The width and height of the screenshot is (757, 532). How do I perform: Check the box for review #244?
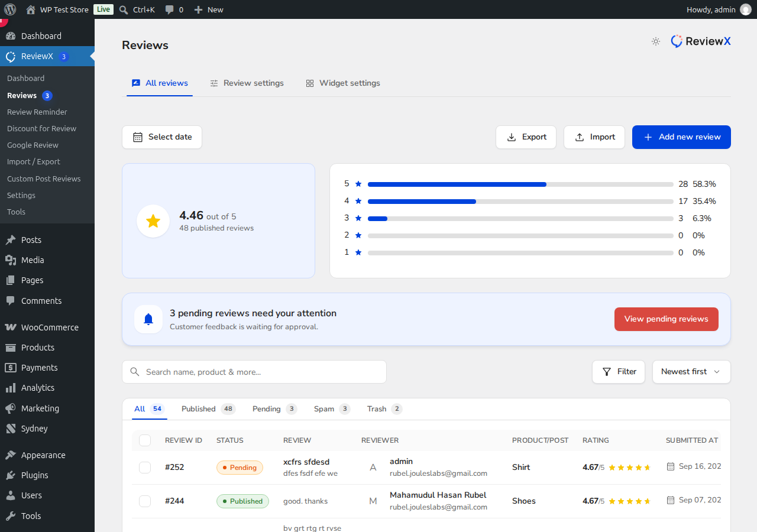point(145,501)
